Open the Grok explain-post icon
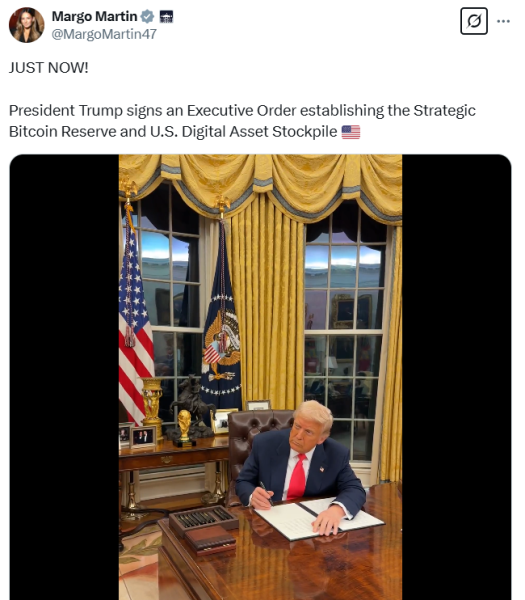Viewport: 525px width, 600px height. click(474, 21)
